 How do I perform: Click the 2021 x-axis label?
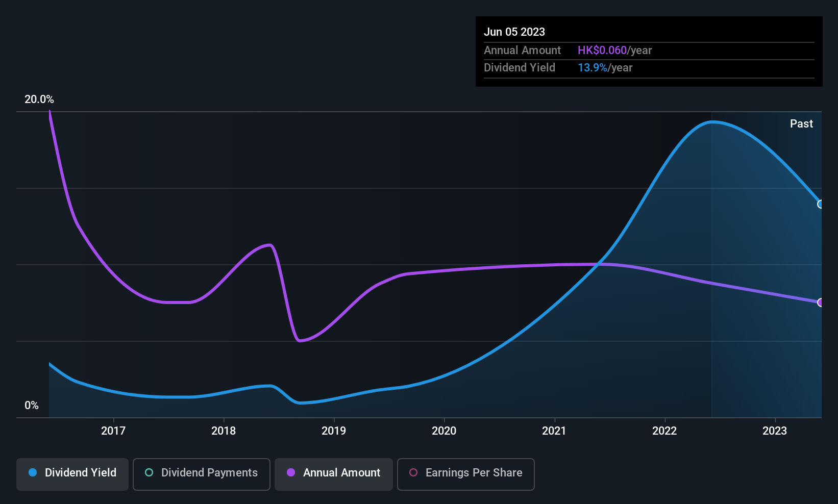coord(554,431)
